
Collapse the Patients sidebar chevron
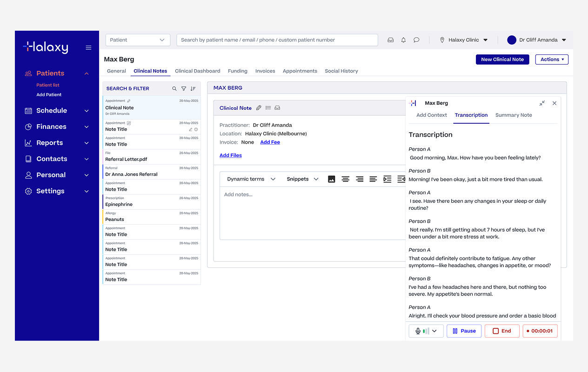coord(87,73)
